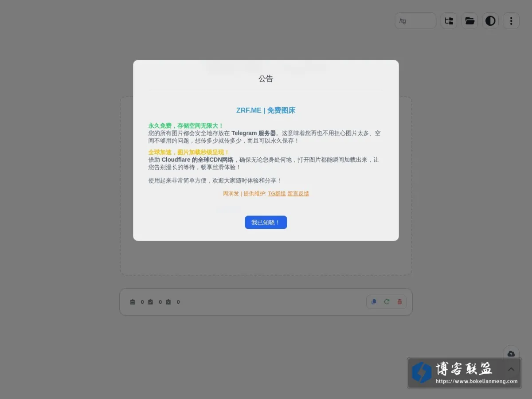
Task: Click the 永久免费，存储空间无限大 text
Action: (x=186, y=126)
